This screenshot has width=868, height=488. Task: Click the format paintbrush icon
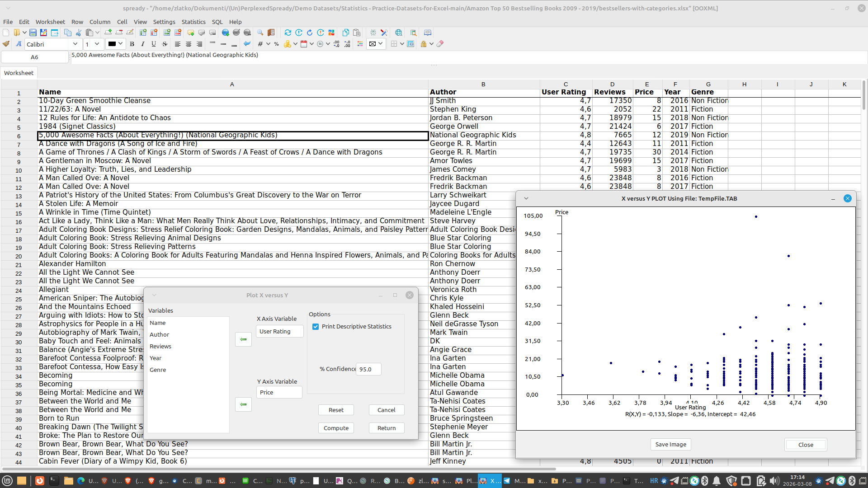6,44
